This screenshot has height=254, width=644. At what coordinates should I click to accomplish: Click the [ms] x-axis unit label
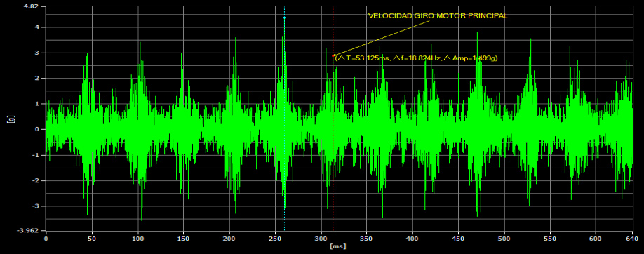pos(338,246)
